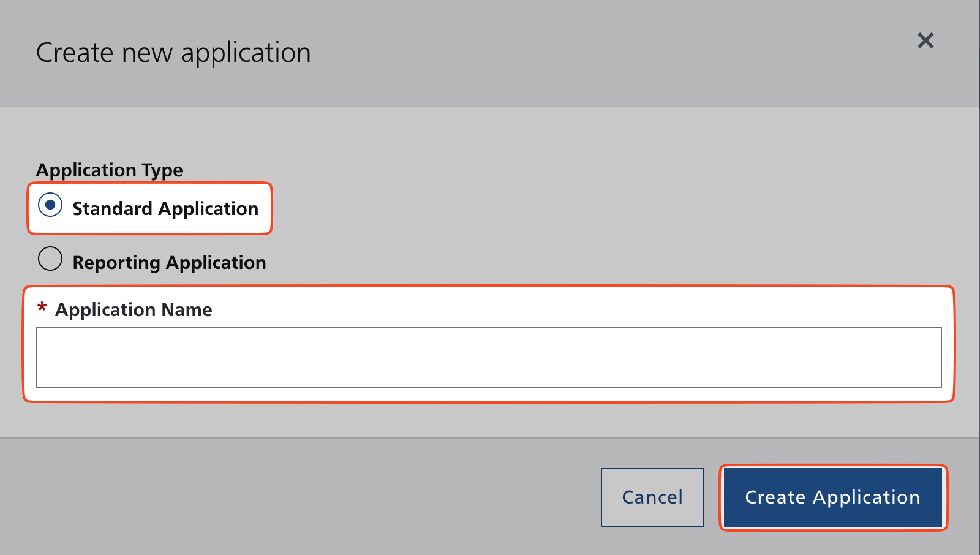The width and height of the screenshot is (980, 555).
Task: Dismiss dialog using the X icon
Action: (925, 40)
